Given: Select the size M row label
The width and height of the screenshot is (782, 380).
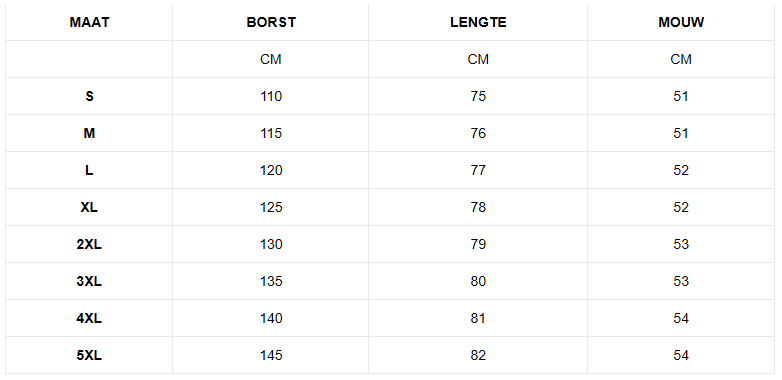Looking at the screenshot, I should point(89,133).
